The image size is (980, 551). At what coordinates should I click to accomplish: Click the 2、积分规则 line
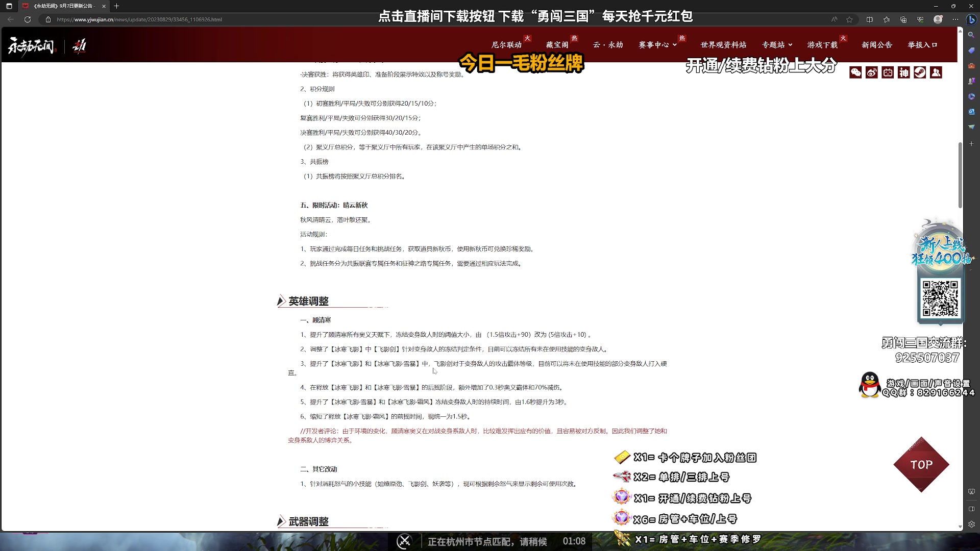point(317,89)
